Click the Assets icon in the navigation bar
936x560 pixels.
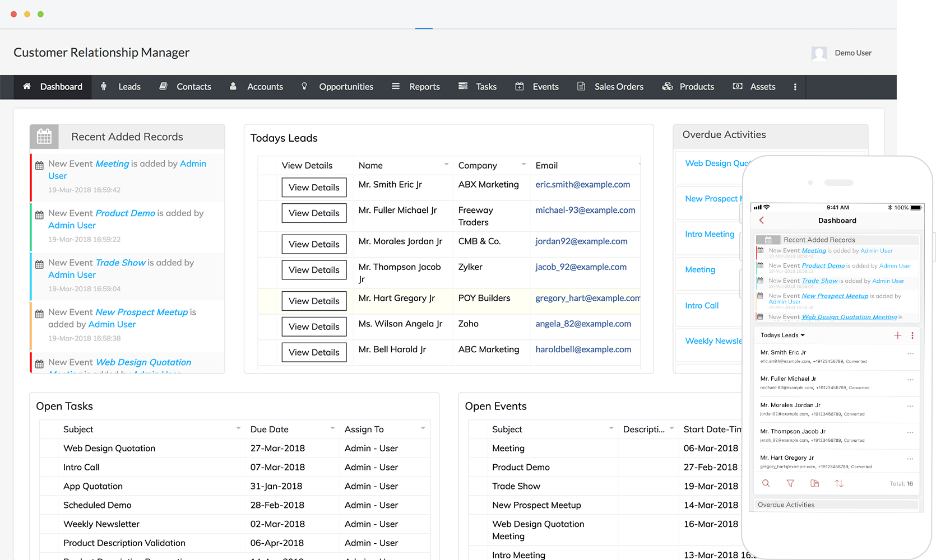pyautogui.click(x=737, y=87)
